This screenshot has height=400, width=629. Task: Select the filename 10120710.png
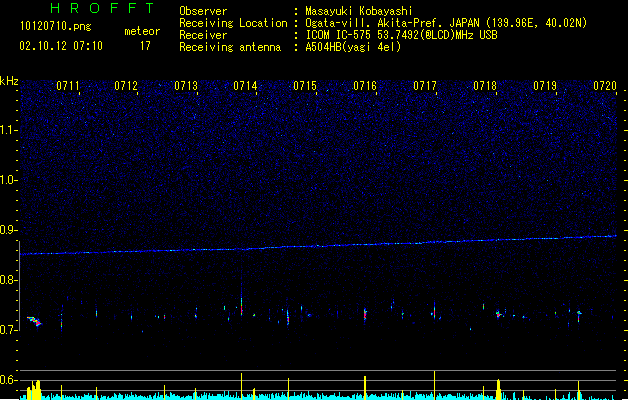point(56,27)
